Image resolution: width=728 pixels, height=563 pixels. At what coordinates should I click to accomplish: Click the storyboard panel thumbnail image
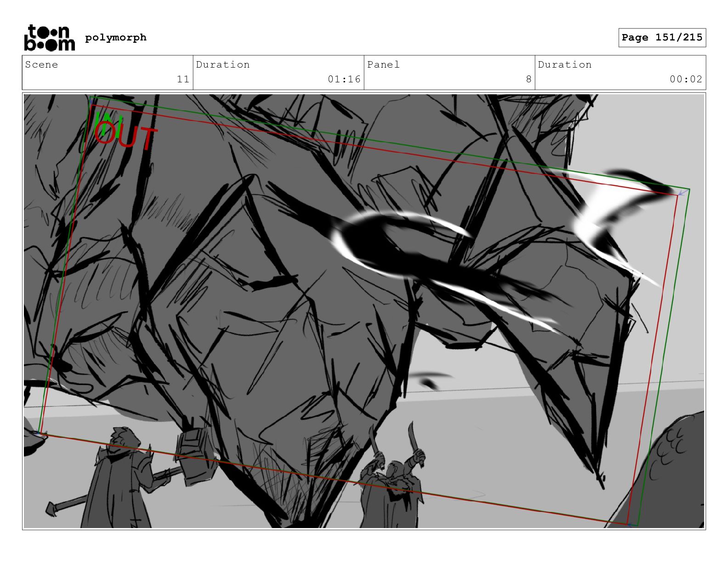[x=364, y=311]
